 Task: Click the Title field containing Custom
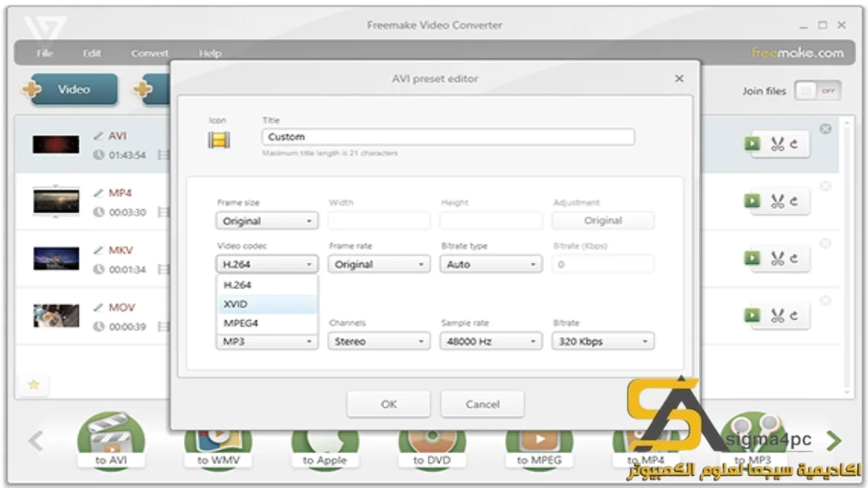[448, 137]
